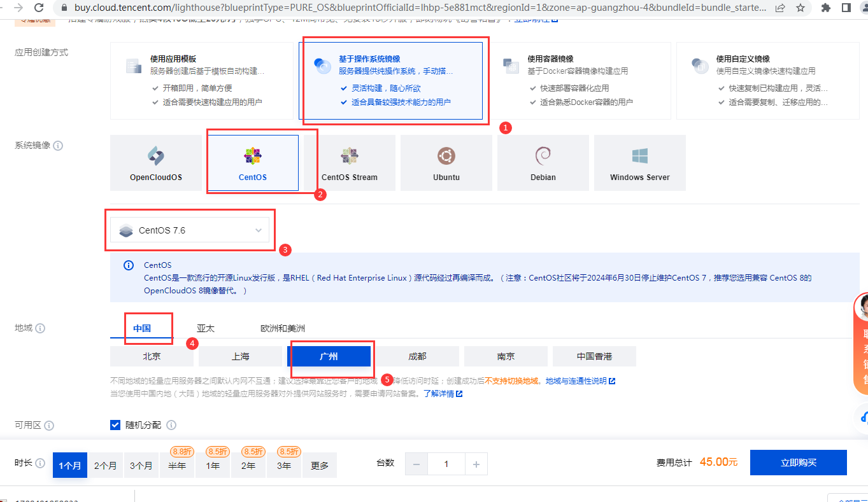The height and width of the screenshot is (502, 868).
Task: Select the 2个月 duration
Action: 106,465
